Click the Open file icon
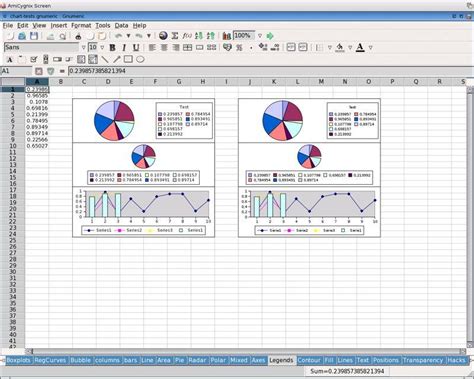474x379 pixels. click(22, 36)
